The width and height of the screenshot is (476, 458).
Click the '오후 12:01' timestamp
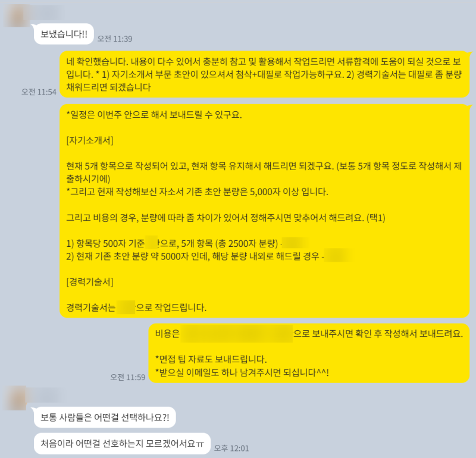[231, 448]
